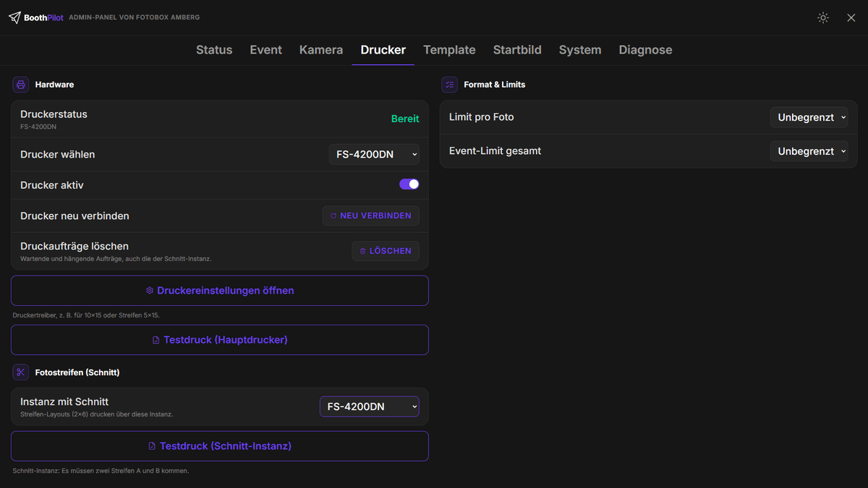Click the Event-Limit gesamt label

(x=495, y=151)
